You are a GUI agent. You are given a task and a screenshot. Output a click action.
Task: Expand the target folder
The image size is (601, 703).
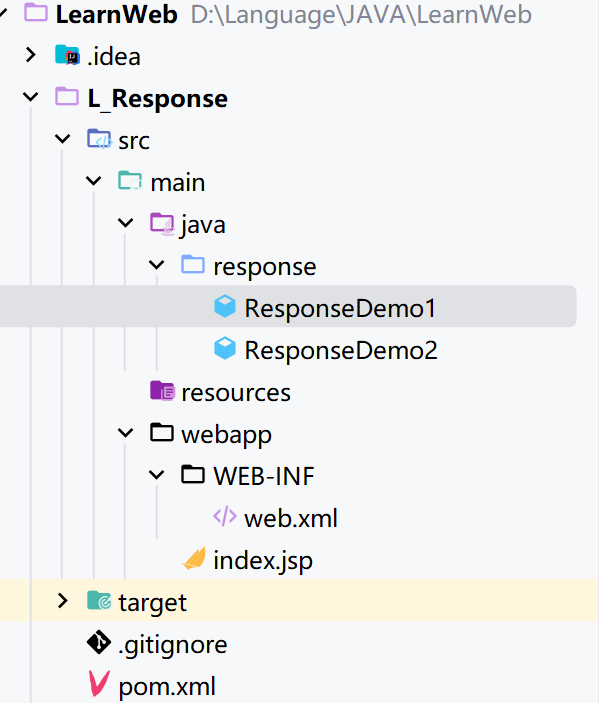click(x=63, y=602)
